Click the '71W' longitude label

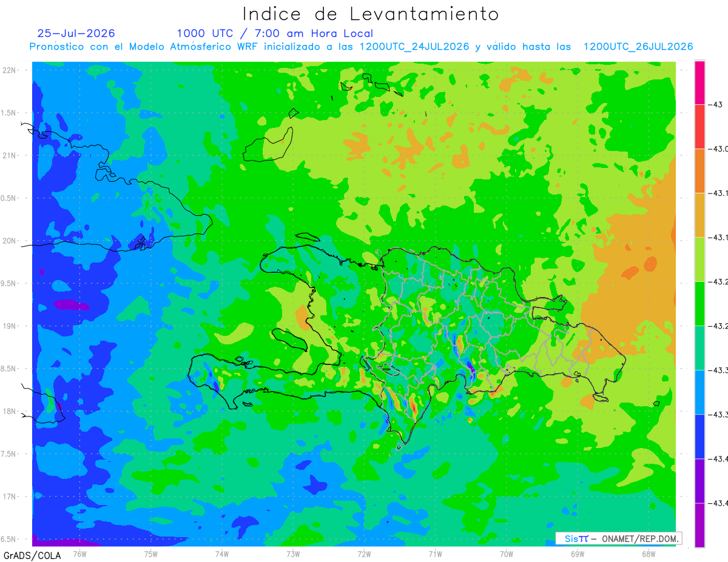435,554
